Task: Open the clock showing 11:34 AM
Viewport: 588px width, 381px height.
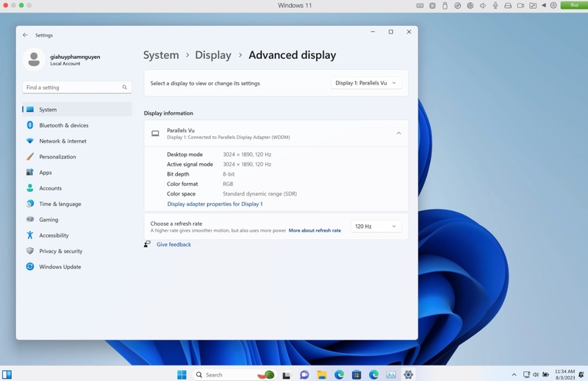Action: pyautogui.click(x=564, y=374)
